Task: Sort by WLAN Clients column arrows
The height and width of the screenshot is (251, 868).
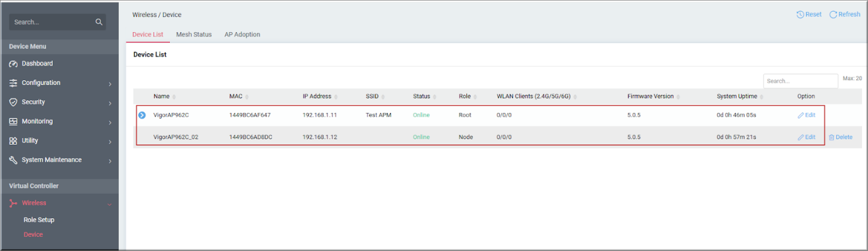Action: (x=575, y=97)
